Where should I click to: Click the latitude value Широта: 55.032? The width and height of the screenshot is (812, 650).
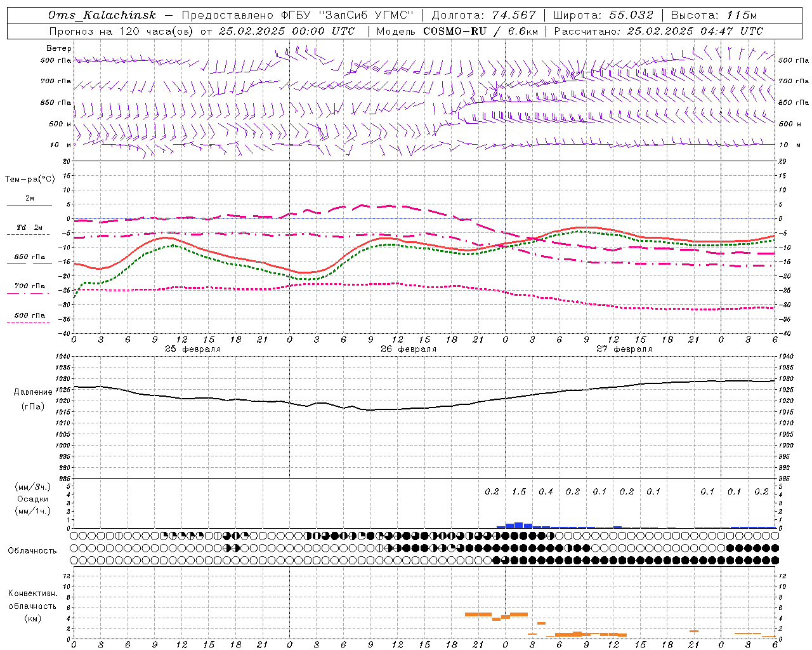(603, 15)
